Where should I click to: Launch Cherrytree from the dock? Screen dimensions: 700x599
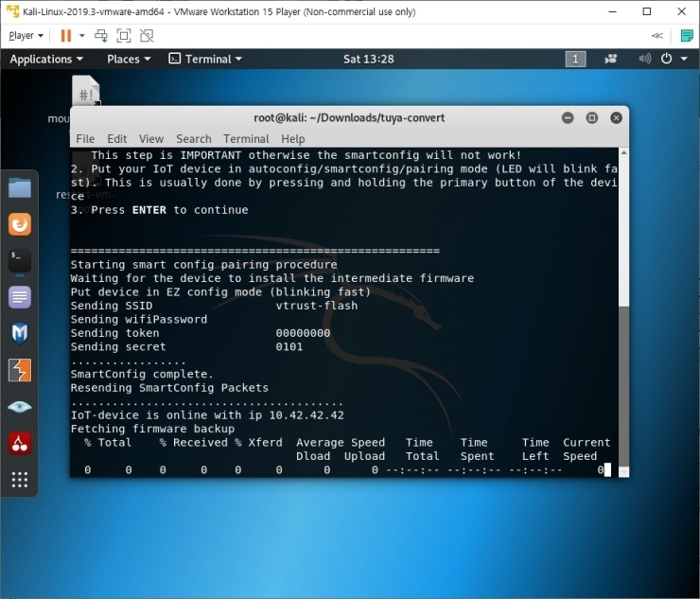(20, 444)
